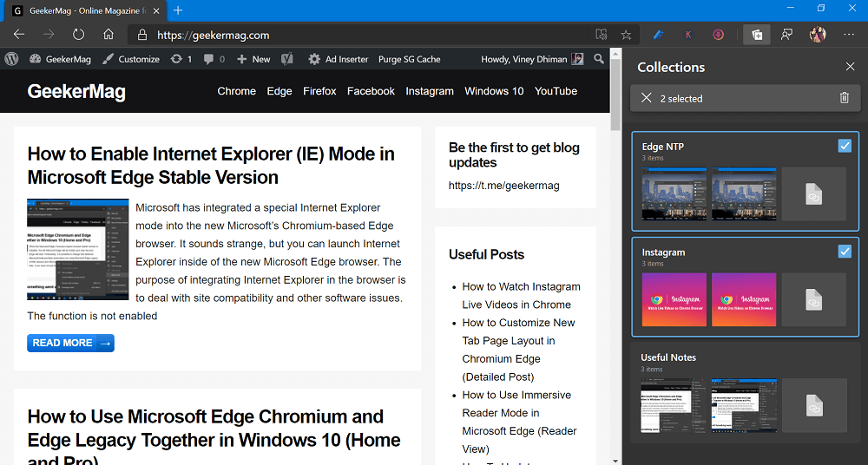Viewport: 868px width, 465px height.
Task: Open Ad Inserter settings
Action: coord(339,59)
